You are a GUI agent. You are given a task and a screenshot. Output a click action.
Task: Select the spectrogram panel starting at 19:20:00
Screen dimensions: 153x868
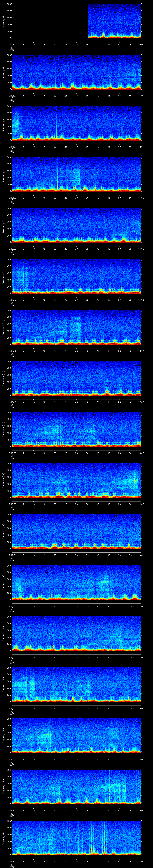coord(76,582)
